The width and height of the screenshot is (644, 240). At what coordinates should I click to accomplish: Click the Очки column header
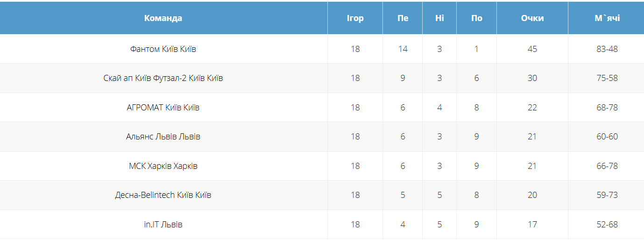point(532,18)
